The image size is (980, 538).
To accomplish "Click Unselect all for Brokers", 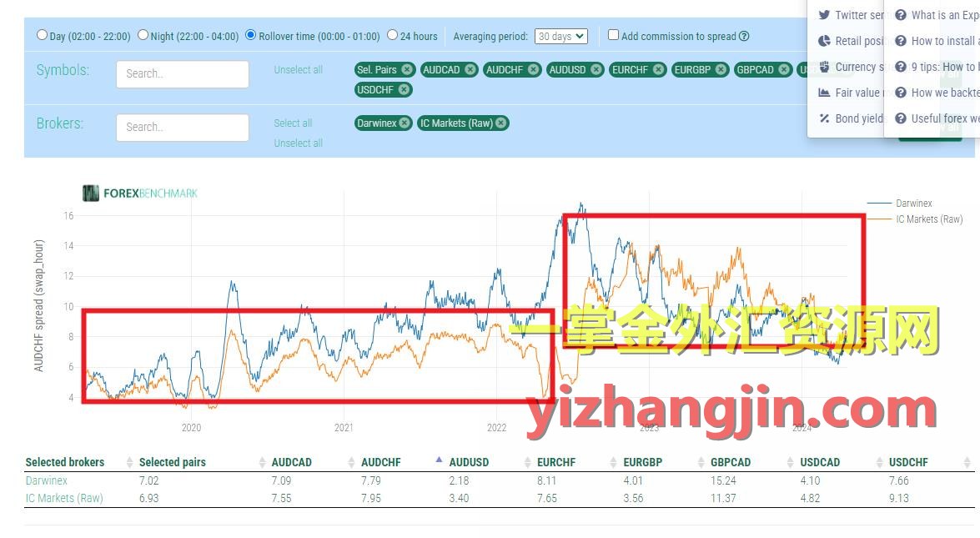I will (298, 143).
